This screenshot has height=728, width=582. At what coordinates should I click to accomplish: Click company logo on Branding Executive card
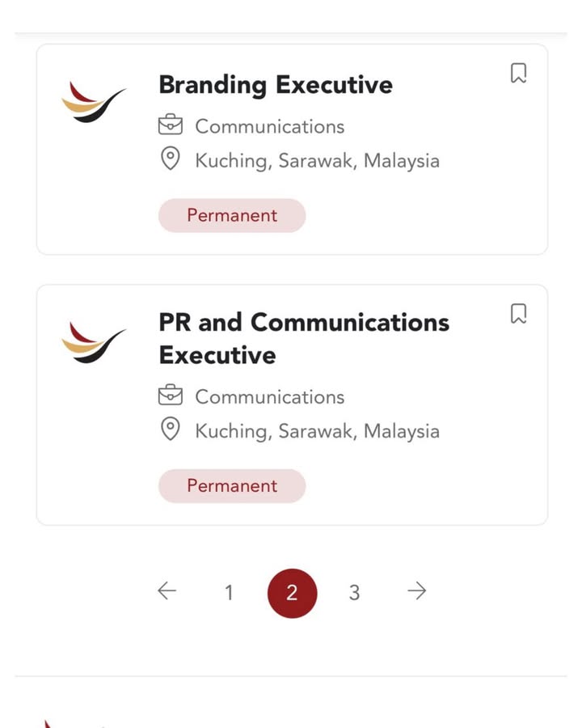[94, 101]
